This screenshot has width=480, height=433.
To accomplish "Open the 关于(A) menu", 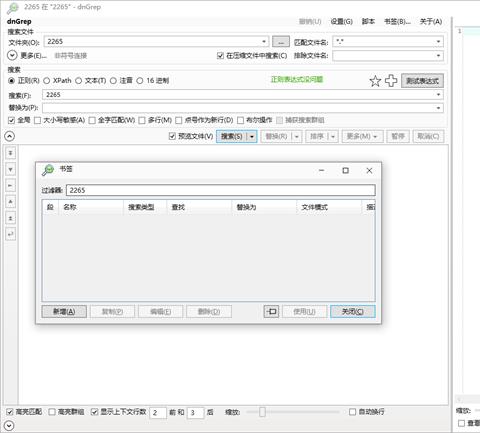I will tap(431, 22).
